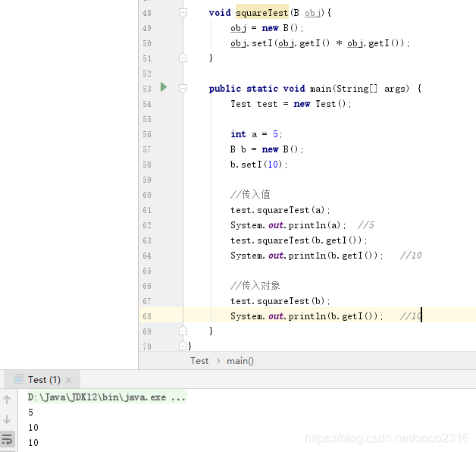
Task: Click the run tab's window icon beside Test (1)
Action: tap(18, 379)
